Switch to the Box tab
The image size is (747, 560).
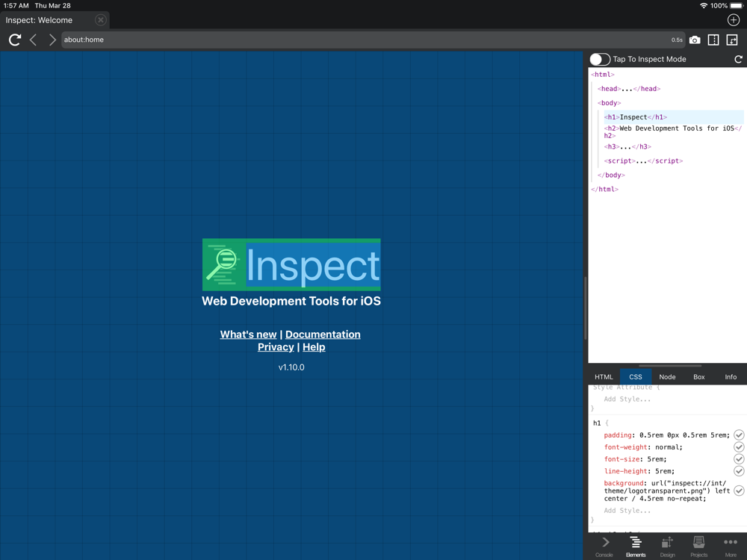[x=699, y=376]
